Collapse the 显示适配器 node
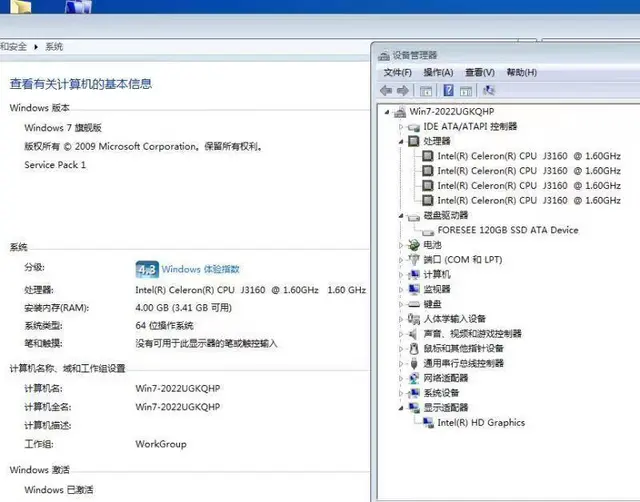Image resolution: width=640 pixels, height=502 pixels. tap(401, 408)
